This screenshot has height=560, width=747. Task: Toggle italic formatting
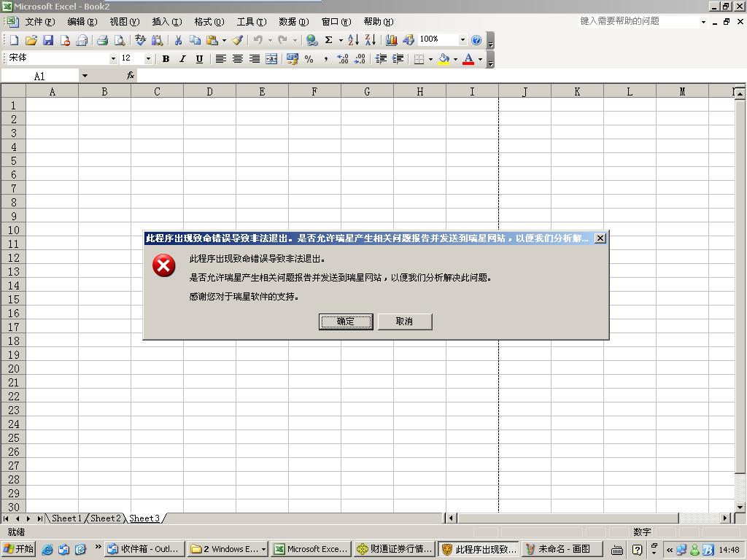(x=182, y=58)
